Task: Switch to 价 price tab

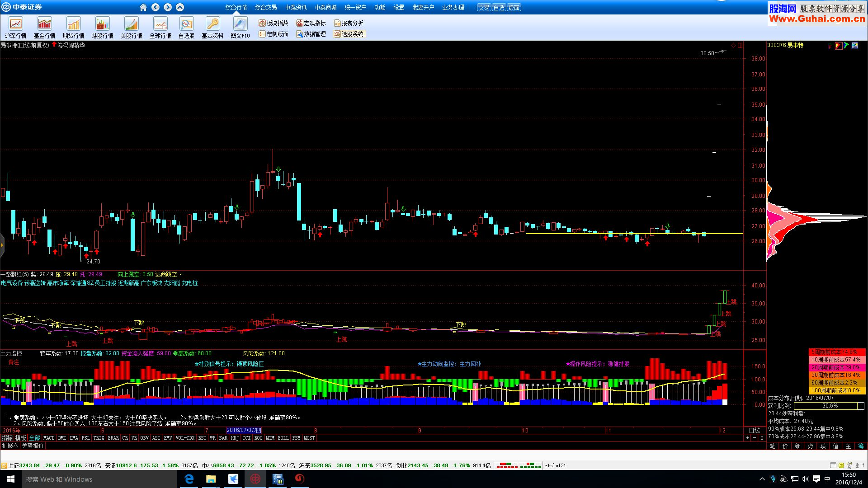Action: click(785, 446)
